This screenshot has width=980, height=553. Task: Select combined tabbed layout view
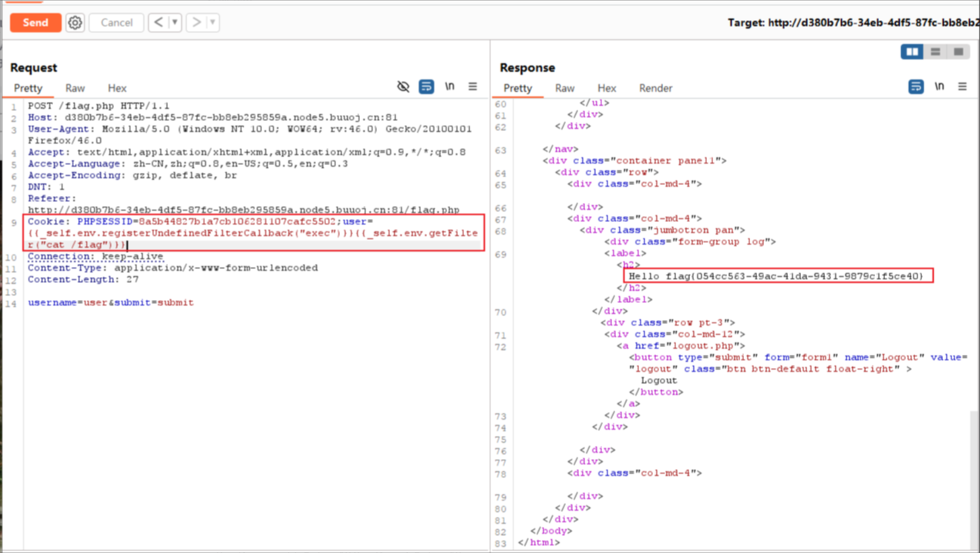[x=958, y=52]
